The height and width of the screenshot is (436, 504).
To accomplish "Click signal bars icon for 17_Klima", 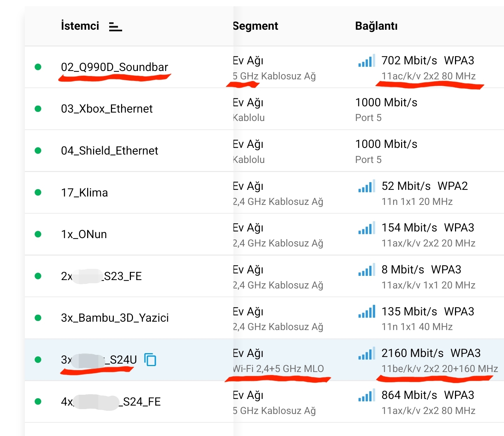I will click(x=366, y=186).
